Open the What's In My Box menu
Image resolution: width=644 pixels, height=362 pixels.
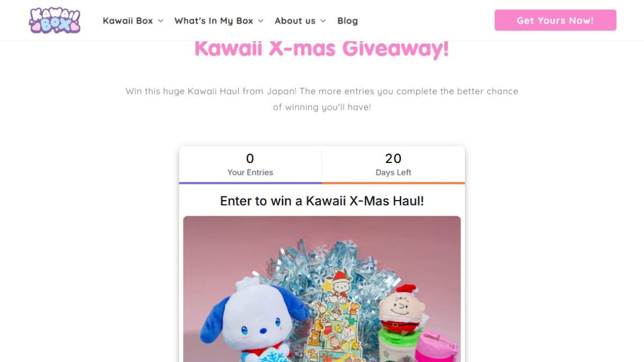(x=214, y=21)
